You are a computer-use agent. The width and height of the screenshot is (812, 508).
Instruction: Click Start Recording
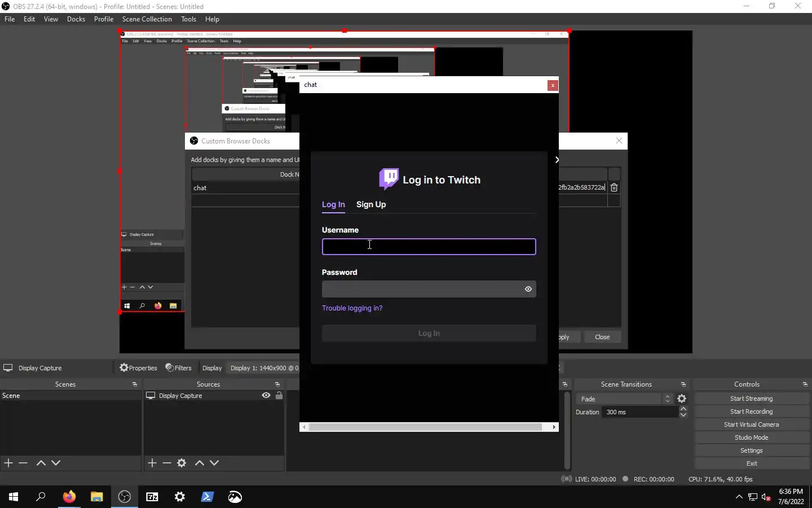pyautogui.click(x=752, y=411)
